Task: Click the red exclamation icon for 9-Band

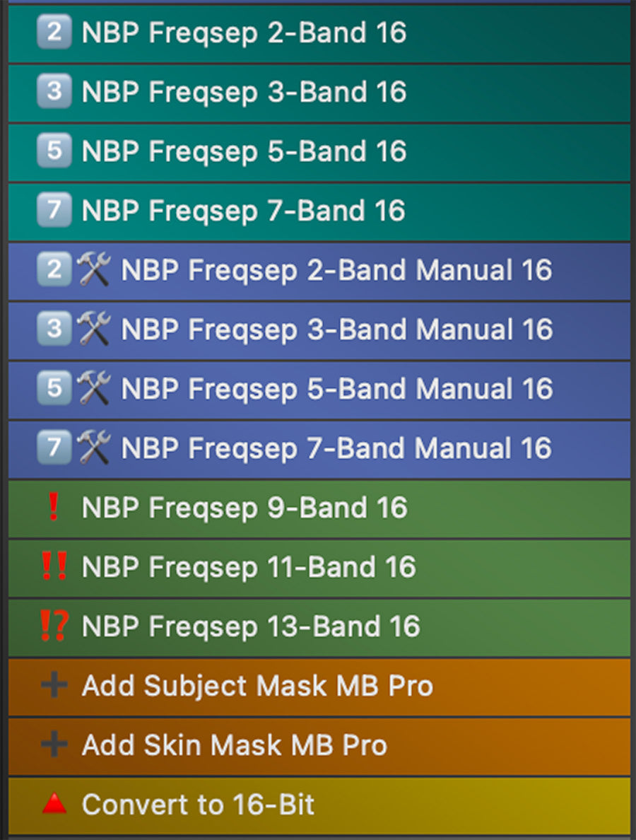Action: click(54, 508)
